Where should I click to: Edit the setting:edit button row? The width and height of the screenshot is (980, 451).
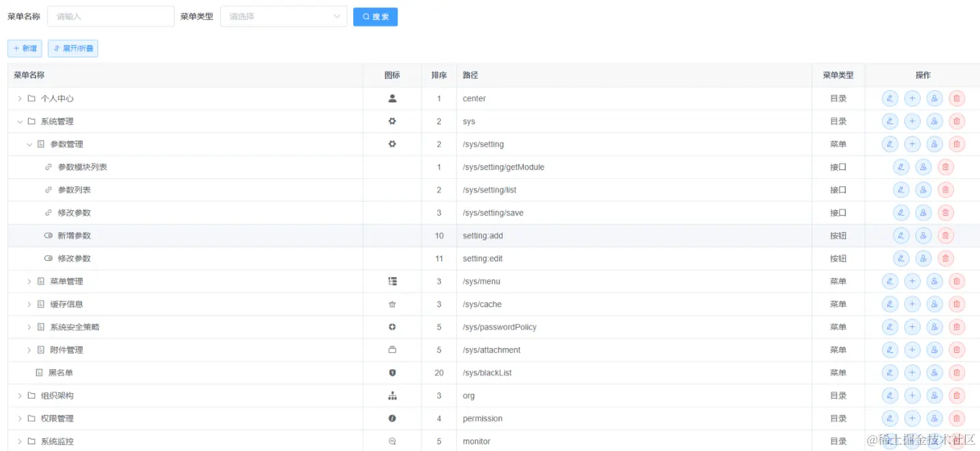coord(901,259)
